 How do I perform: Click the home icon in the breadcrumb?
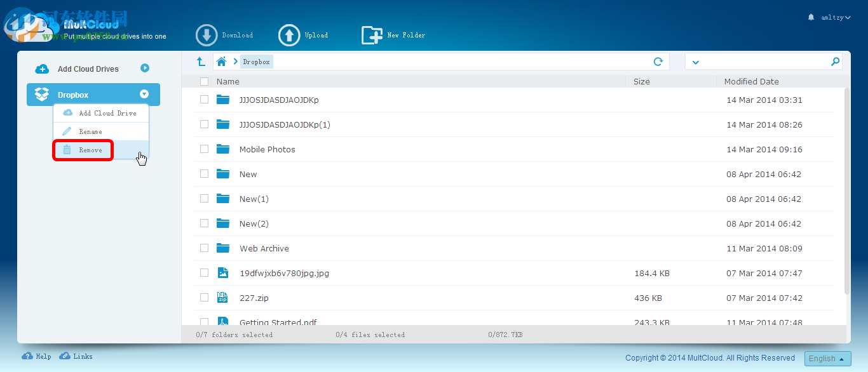tap(221, 61)
